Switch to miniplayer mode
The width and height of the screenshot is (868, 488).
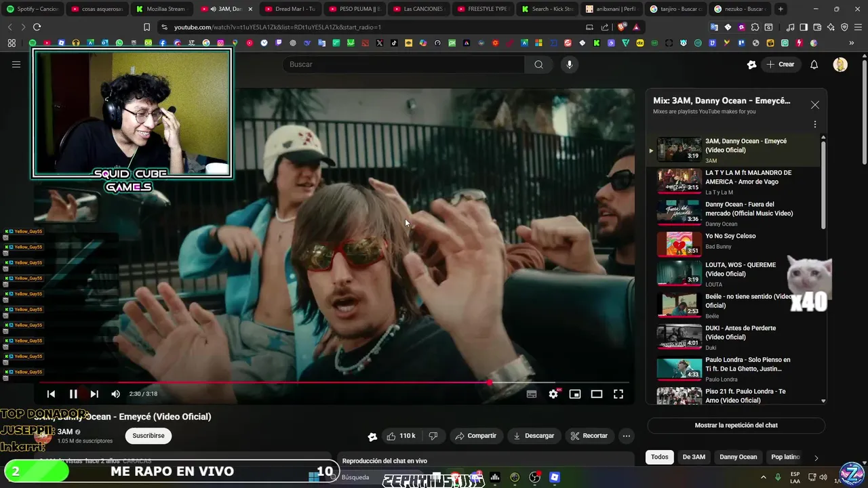[575, 394]
